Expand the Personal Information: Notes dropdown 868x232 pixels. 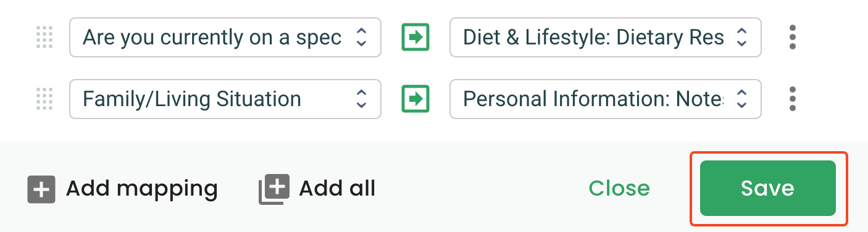coord(606,99)
